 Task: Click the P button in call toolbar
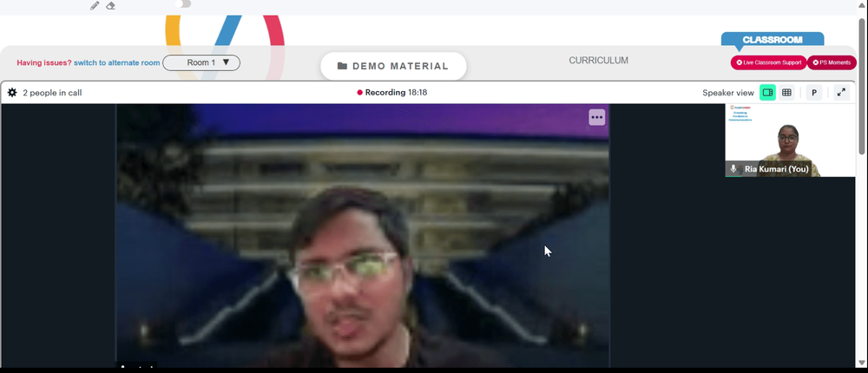pyautogui.click(x=814, y=93)
